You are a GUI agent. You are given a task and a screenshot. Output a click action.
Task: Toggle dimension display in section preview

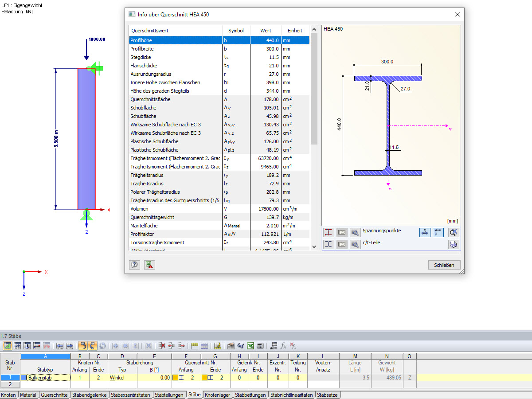[425, 232]
